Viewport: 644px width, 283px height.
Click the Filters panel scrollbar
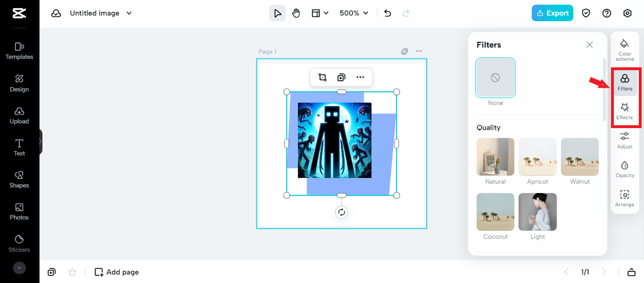coord(605,89)
